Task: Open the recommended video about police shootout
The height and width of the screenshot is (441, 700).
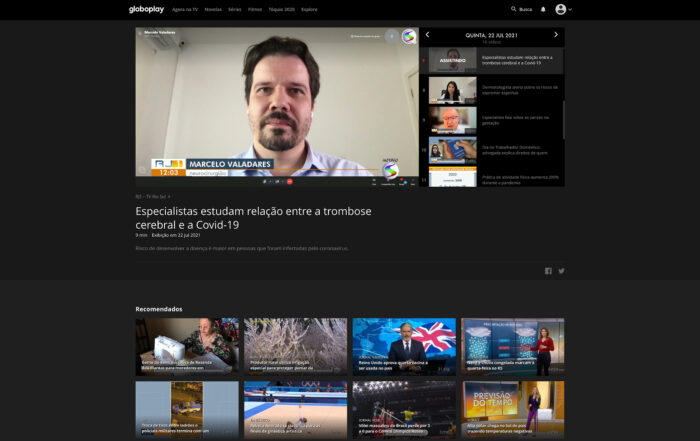Action: pos(187,410)
